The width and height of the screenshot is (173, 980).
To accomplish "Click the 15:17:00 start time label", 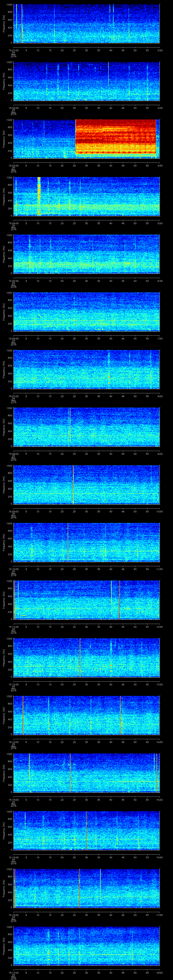I will 13,973.
